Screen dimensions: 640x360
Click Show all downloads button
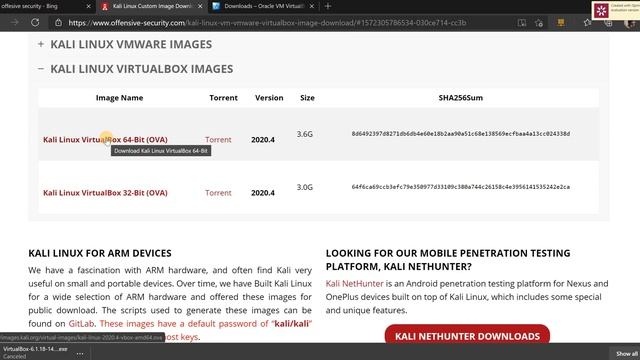click(627, 353)
